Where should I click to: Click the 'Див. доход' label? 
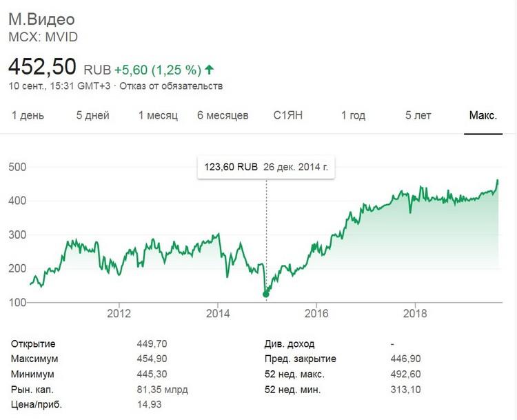[x=290, y=344]
